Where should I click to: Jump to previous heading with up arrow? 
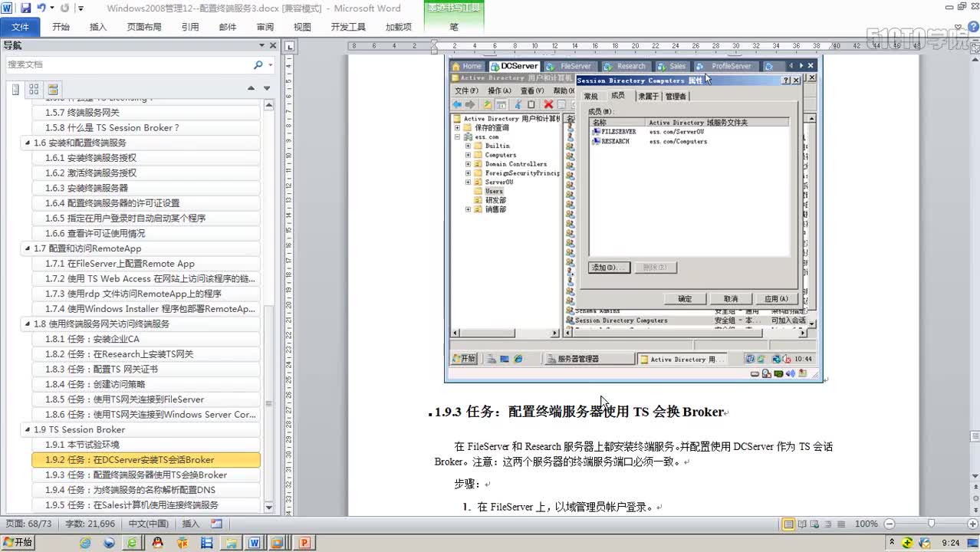pyautogui.click(x=251, y=88)
